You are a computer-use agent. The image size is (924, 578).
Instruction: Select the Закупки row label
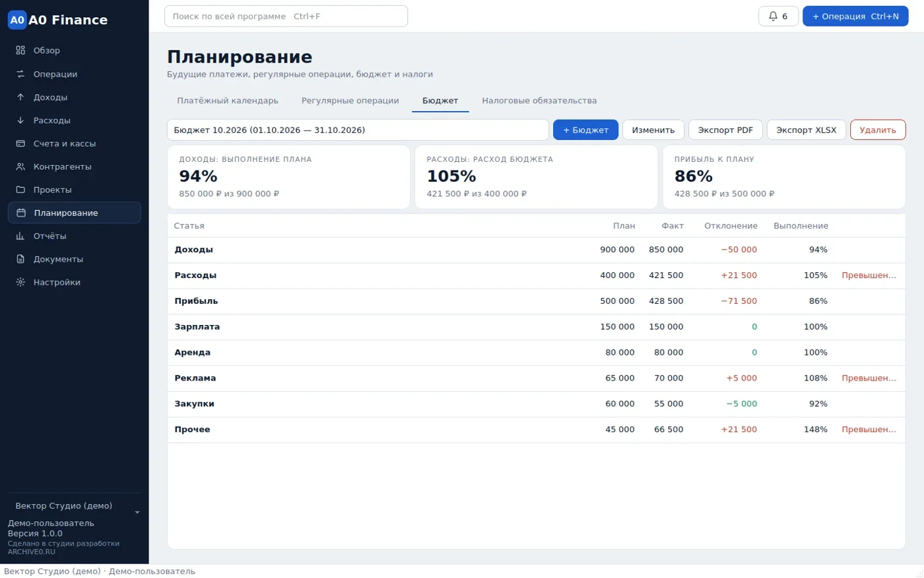pyautogui.click(x=195, y=404)
